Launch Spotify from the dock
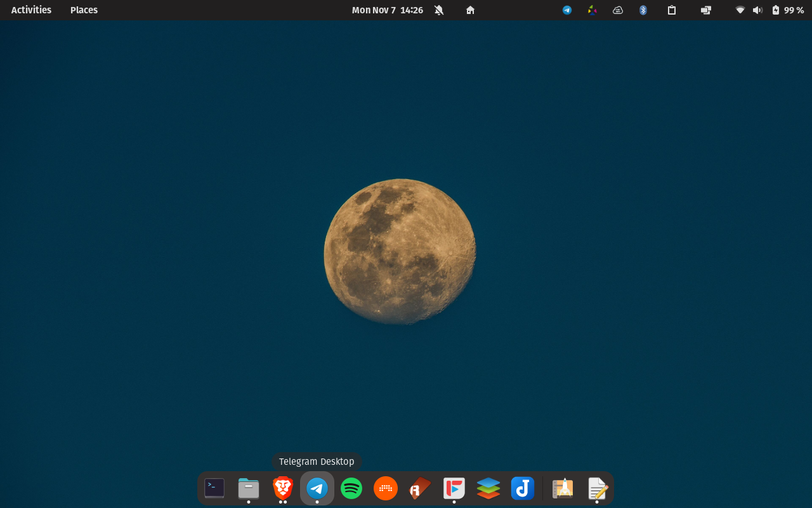Image resolution: width=812 pixels, height=508 pixels. point(351,488)
